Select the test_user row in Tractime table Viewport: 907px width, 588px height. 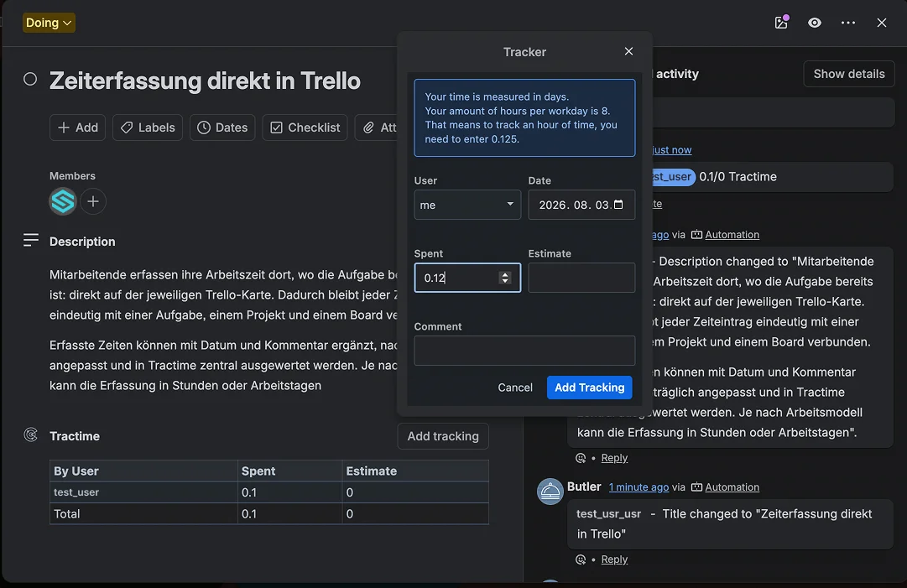point(269,492)
